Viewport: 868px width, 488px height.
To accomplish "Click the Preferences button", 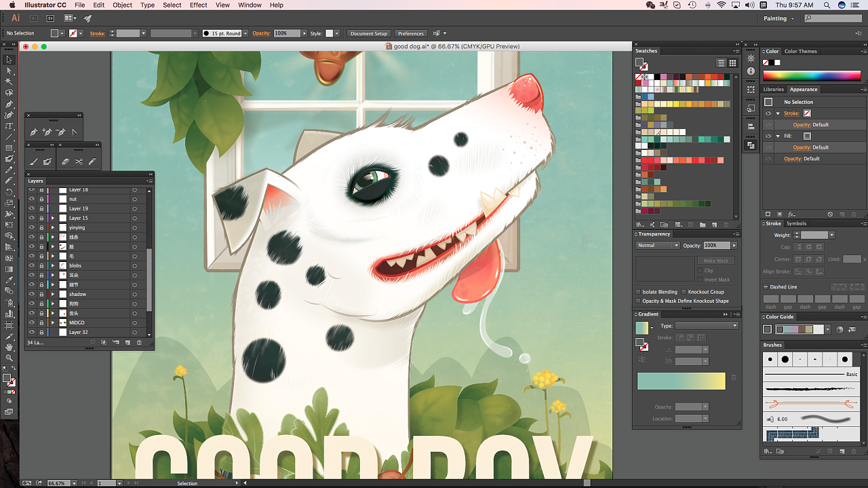I will [410, 33].
